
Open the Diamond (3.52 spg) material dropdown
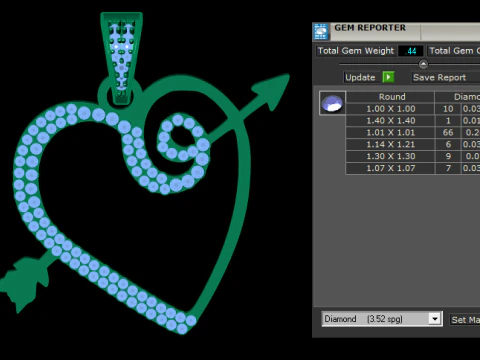coord(434,319)
